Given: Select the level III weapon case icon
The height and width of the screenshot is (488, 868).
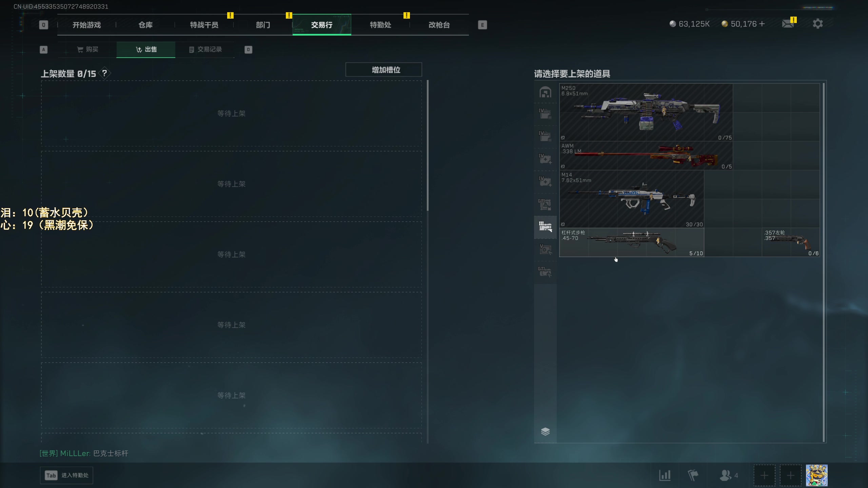Looking at the screenshot, I should (545, 226).
